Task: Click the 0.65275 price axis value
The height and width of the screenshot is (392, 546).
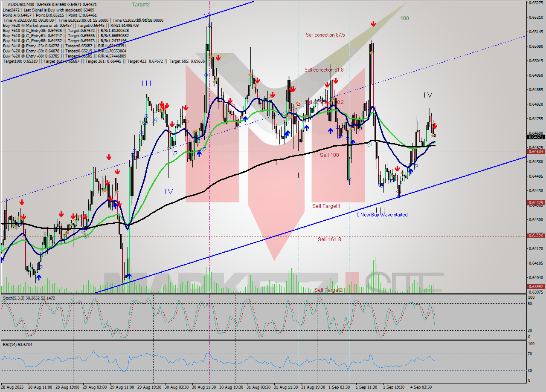Action: tap(536, 3)
